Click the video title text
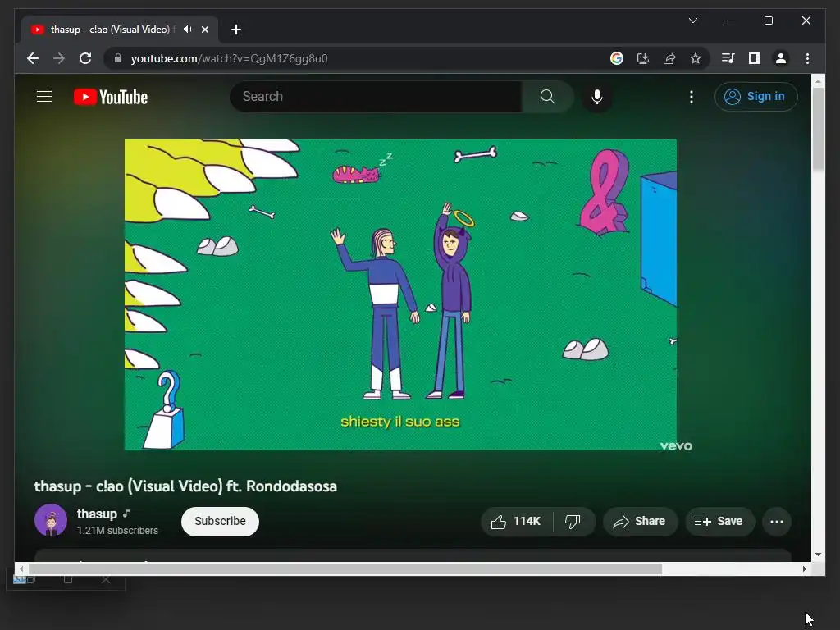This screenshot has height=630, width=840. click(185, 486)
